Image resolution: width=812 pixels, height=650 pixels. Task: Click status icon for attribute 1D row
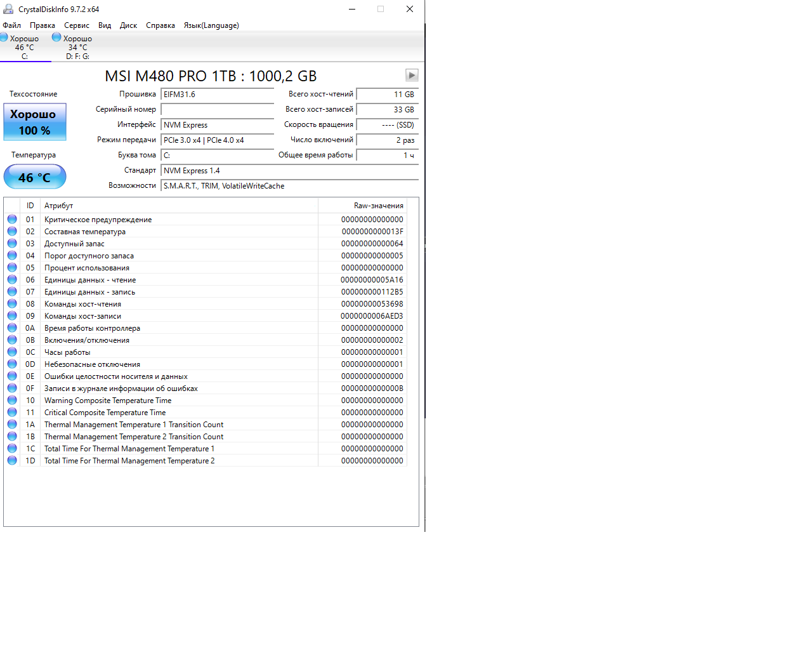12,460
